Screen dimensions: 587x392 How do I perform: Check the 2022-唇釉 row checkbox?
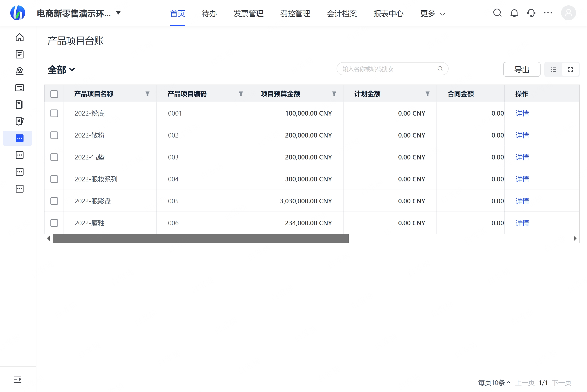pyautogui.click(x=54, y=223)
